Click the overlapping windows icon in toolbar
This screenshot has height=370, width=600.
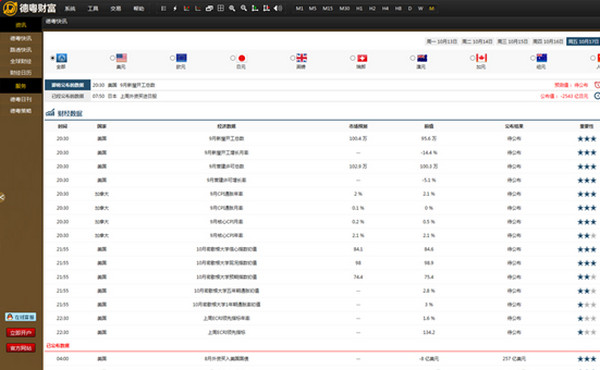(209, 8)
